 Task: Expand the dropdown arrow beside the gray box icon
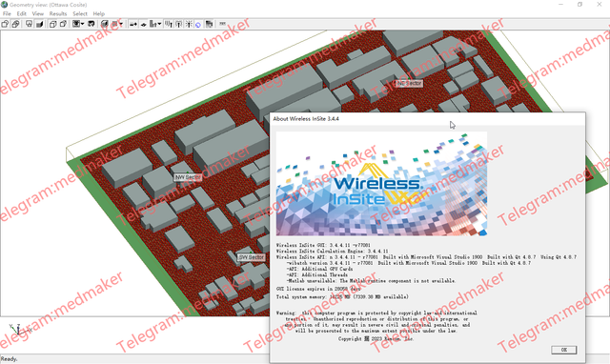[121, 24]
